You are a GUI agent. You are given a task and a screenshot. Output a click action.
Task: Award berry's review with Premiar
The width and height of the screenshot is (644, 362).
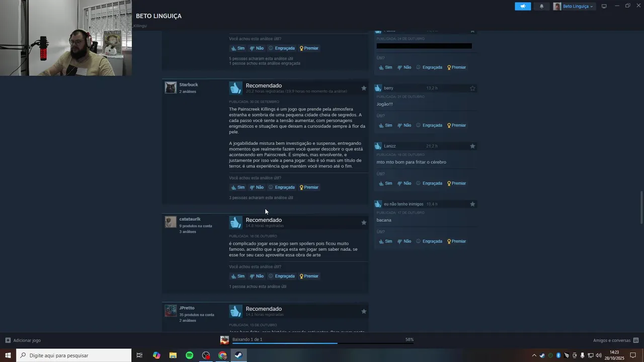point(456,125)
